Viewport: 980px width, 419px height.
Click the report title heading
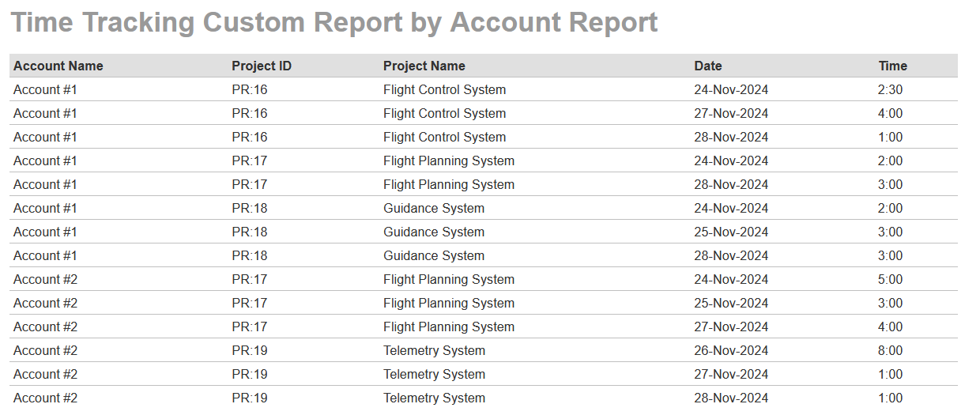[334, 22]
